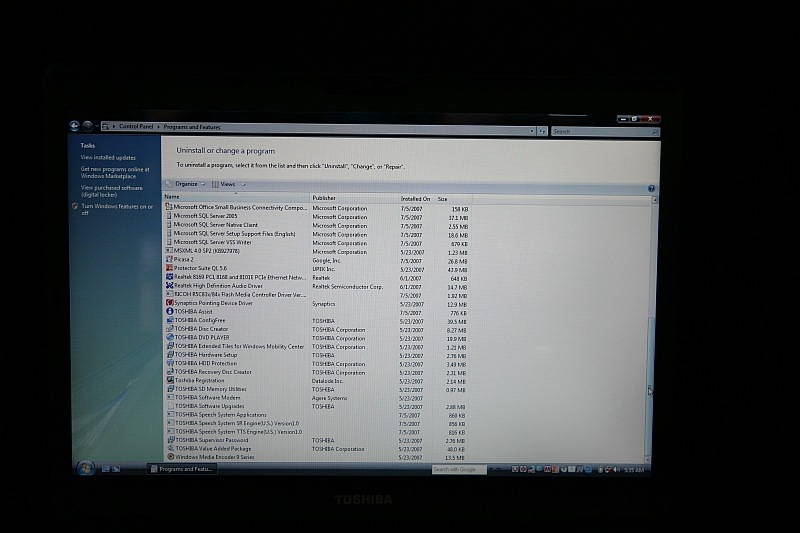Click the TOSHIBA ConfigFree icon

coord(170,320)
